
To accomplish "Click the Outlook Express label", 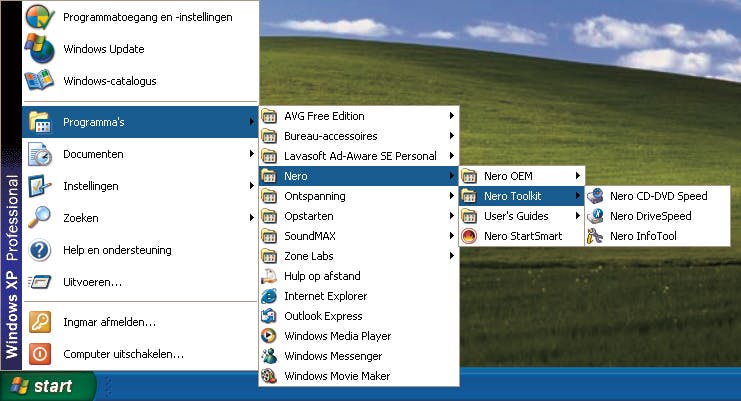I will [x=323, y=316].
